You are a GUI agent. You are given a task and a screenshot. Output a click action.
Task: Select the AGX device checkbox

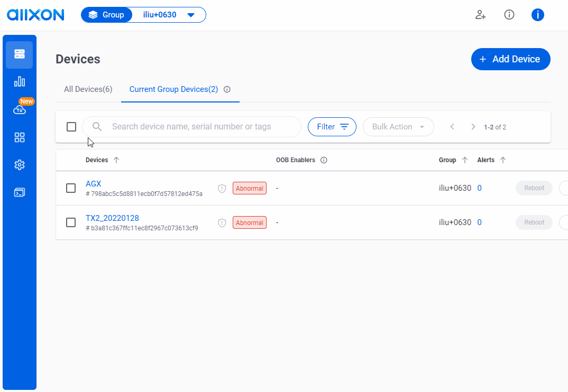pyautogui.click(x=71, y=188)
